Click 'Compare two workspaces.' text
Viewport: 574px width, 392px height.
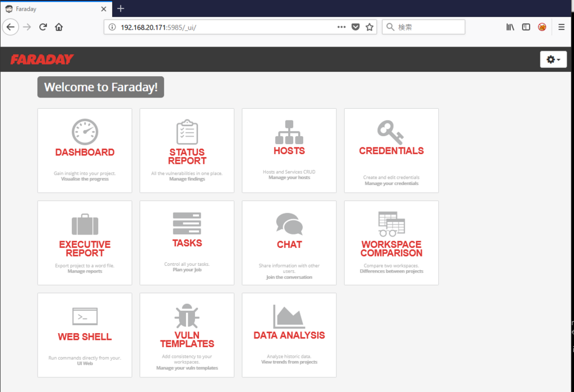pyautogui.click(x=391, y=266)
